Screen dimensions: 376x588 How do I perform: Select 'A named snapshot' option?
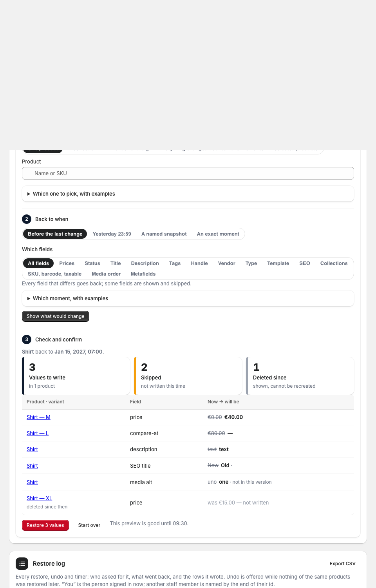click(x=164, y=234)
